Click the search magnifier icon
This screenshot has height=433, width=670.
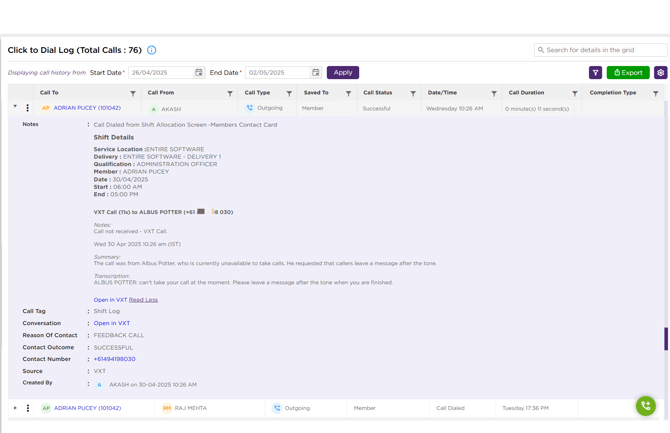point(541,50)
